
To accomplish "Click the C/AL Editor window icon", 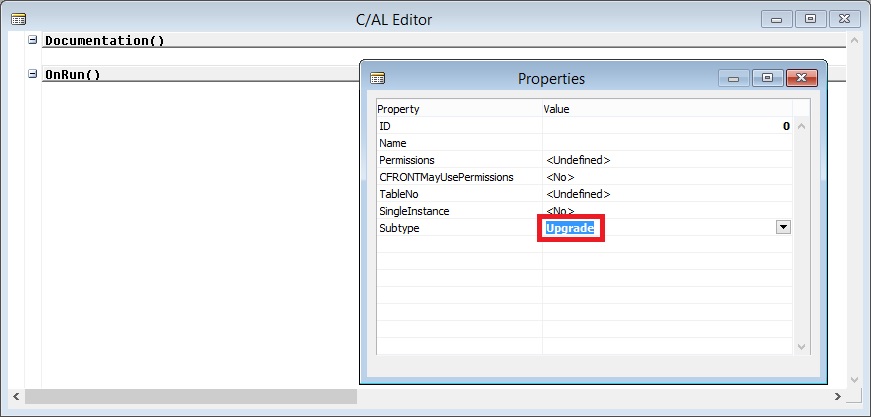I will pyautogui.click(x=18, y=19).
